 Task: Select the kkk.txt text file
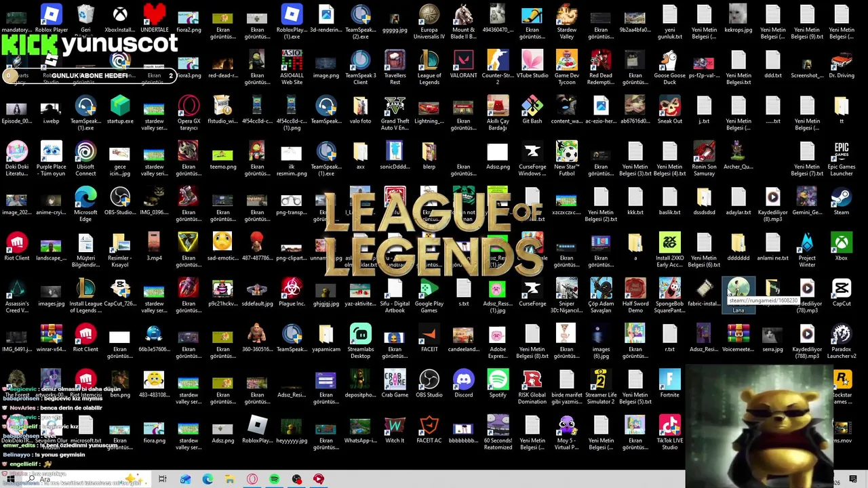point(635,201)
